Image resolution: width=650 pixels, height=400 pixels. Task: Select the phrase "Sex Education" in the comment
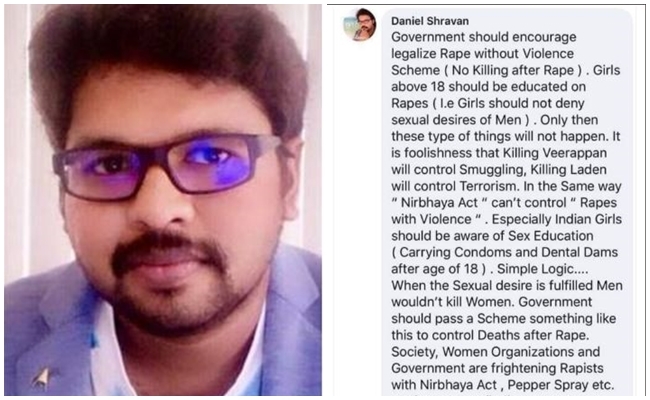click(x=551, y=236)
